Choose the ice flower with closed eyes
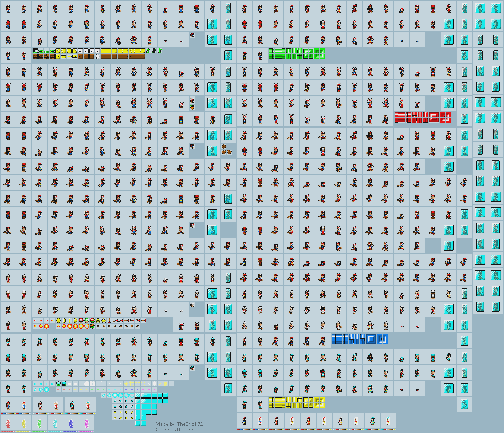This screenshot has height=433, width=504. (x=64, y=384)
